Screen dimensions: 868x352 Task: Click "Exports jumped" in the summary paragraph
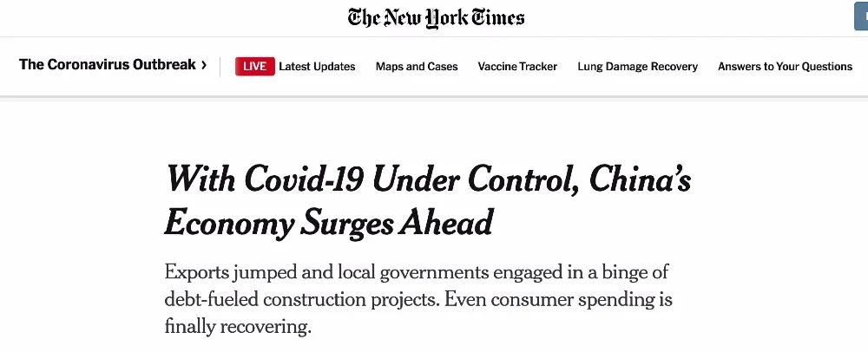[220, 272]
